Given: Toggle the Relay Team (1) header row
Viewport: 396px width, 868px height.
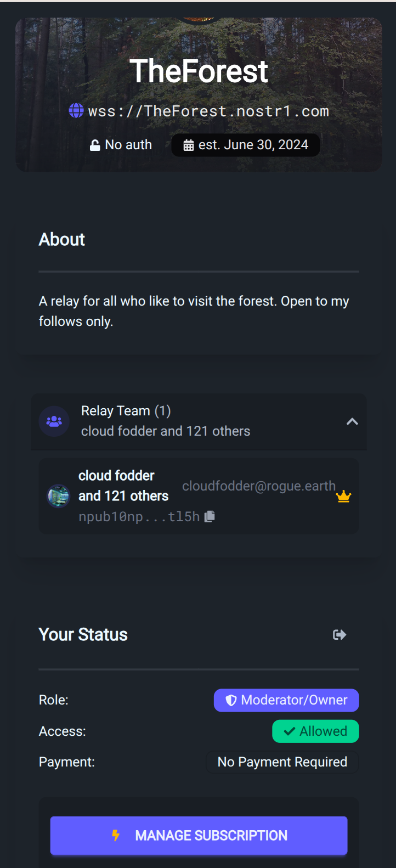Looking at the screenshot, I should click(199, 421).
